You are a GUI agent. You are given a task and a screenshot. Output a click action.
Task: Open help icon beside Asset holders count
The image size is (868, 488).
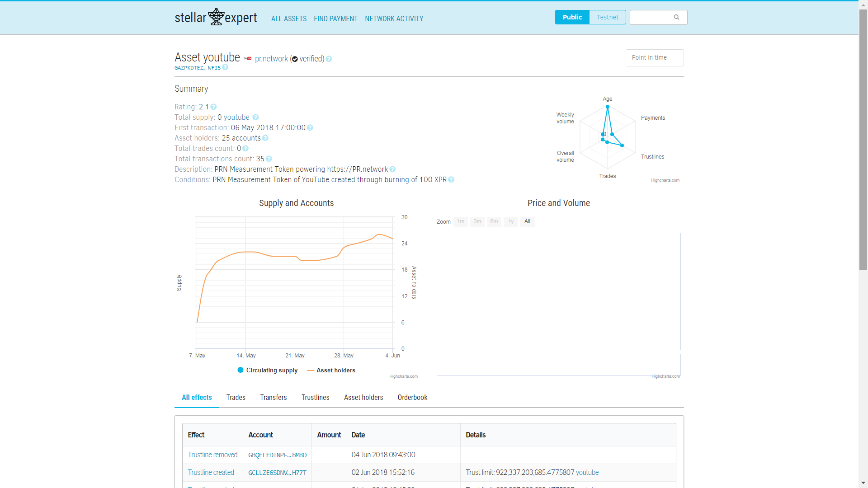point(265,138)
